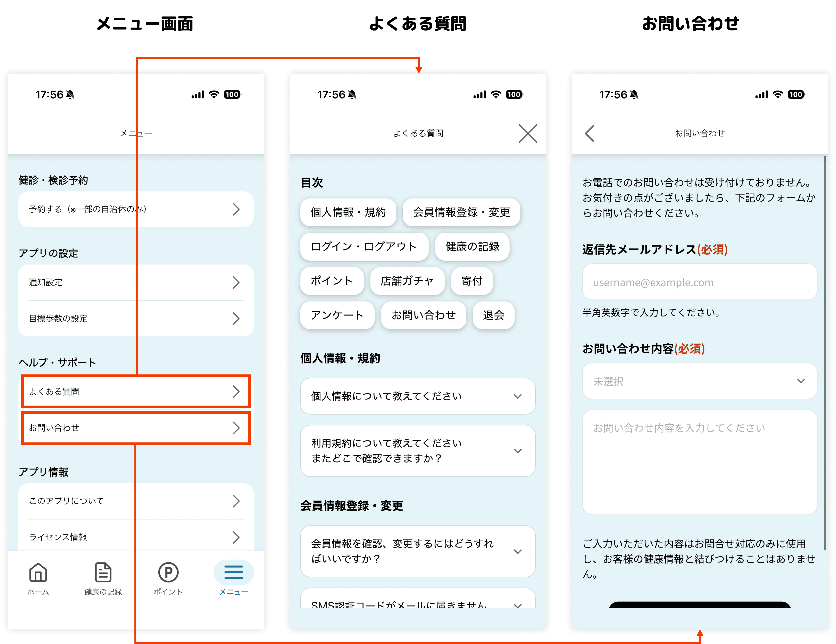Jump to お問い合わせ FAQ chip
The width and height of the screenshot is (836, 644).
pyautogui.click(x=423, y=315)
